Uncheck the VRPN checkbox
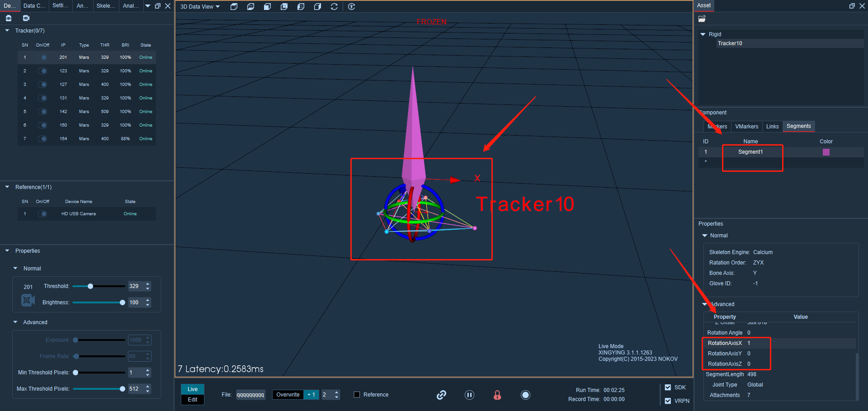Screen dimensions: 868x411 click(x=668, y=401)
